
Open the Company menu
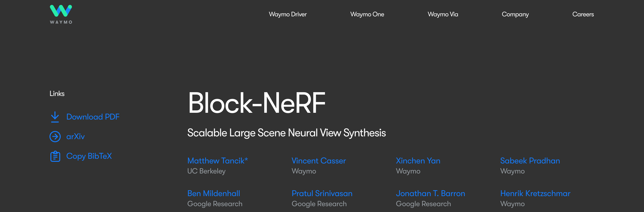pyautogui.click(x=515, y=14)
